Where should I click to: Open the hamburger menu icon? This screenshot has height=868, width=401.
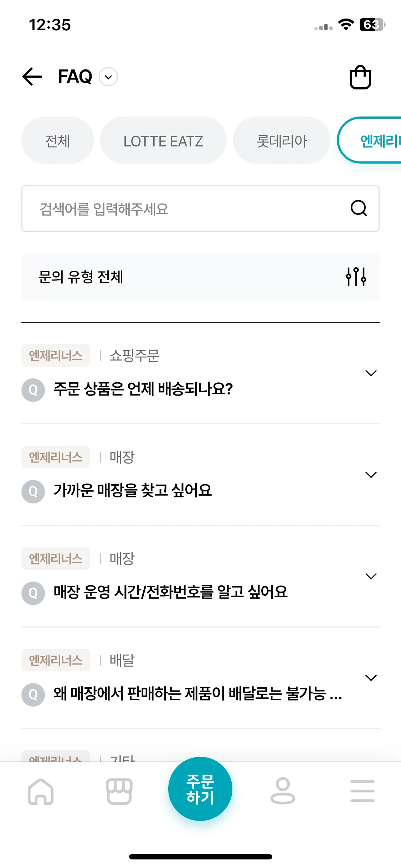click(362, 791)
